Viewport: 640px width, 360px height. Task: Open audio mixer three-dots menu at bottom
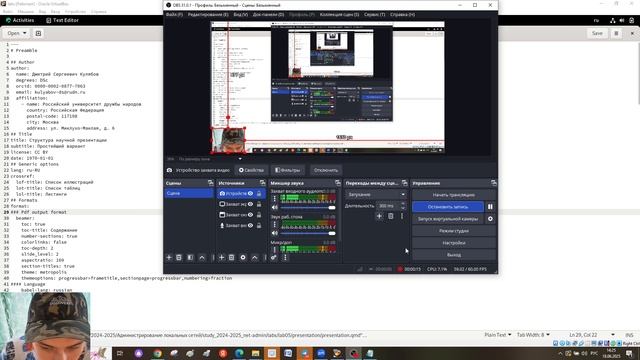click(x=285, y=258)
